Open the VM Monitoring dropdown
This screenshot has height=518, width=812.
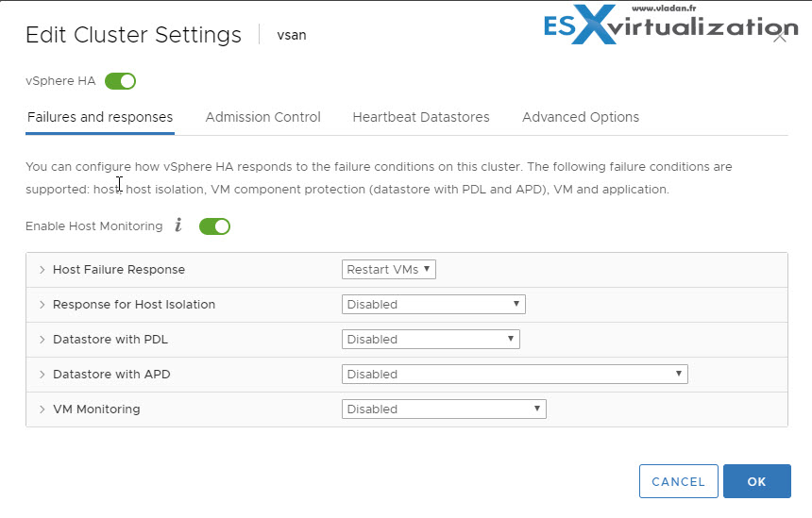tap(444, 409)
